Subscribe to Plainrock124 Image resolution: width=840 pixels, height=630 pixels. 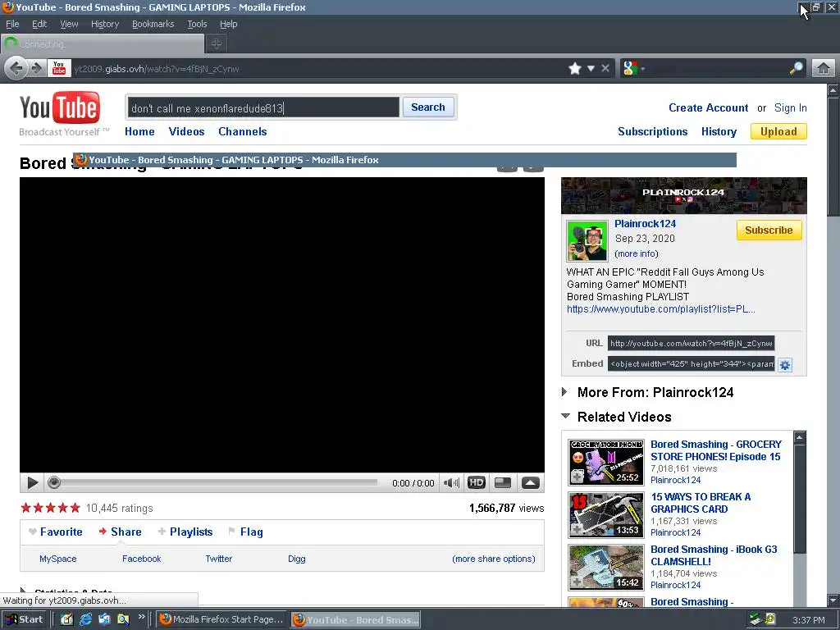tap(769, 230)
